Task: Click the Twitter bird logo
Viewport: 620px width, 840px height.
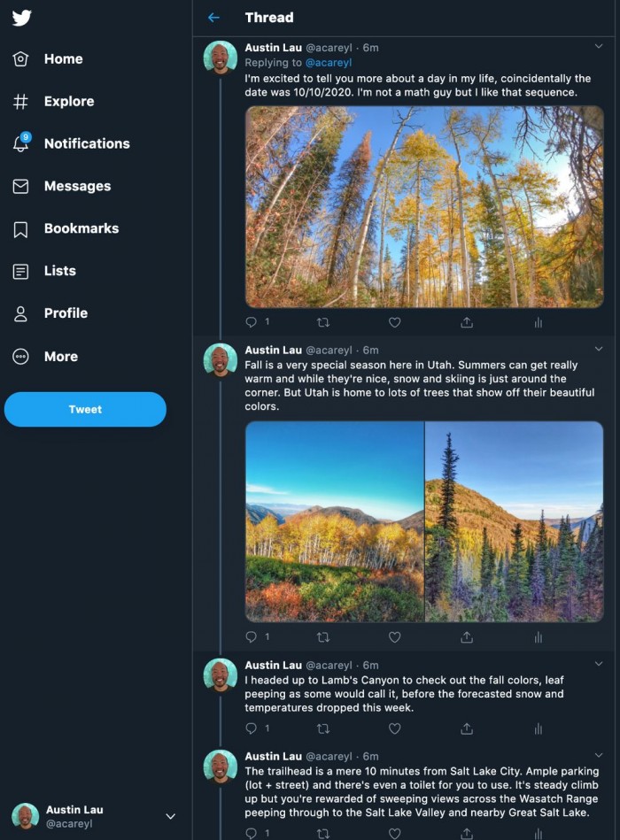Action: [x=22, y=19]
